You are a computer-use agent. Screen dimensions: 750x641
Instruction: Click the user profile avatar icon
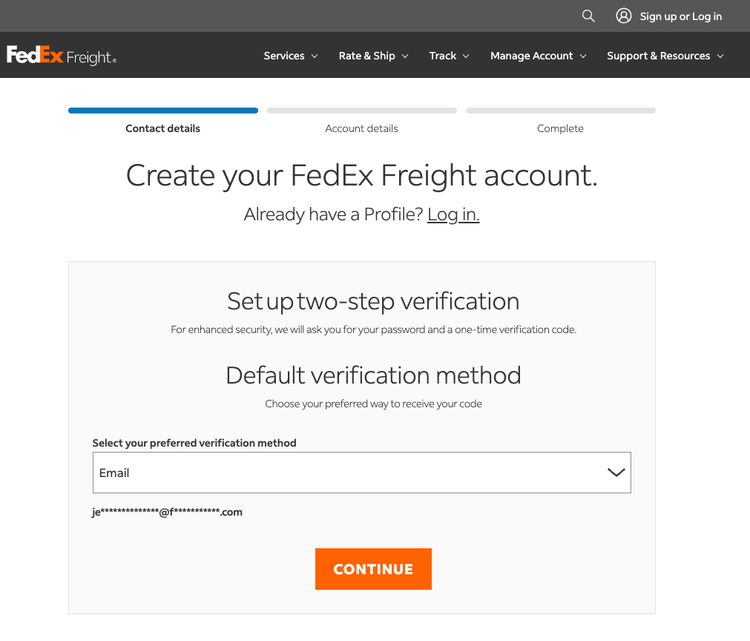pyautogui.click(x=624, y=16)
